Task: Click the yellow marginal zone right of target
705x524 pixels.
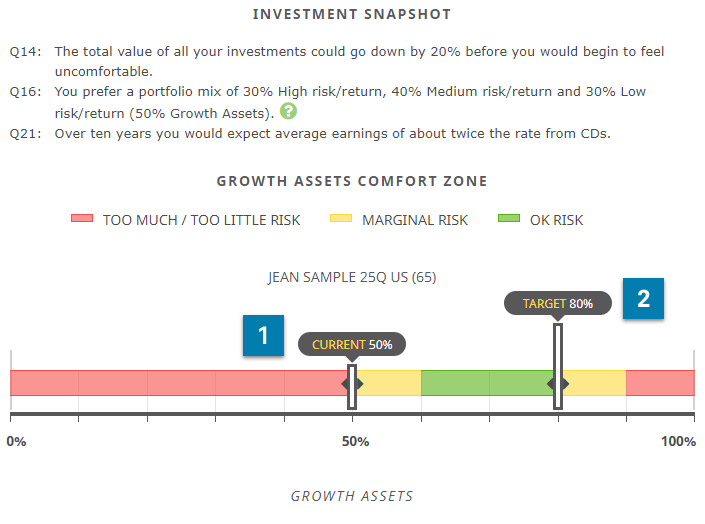Action: coord(594,383)
